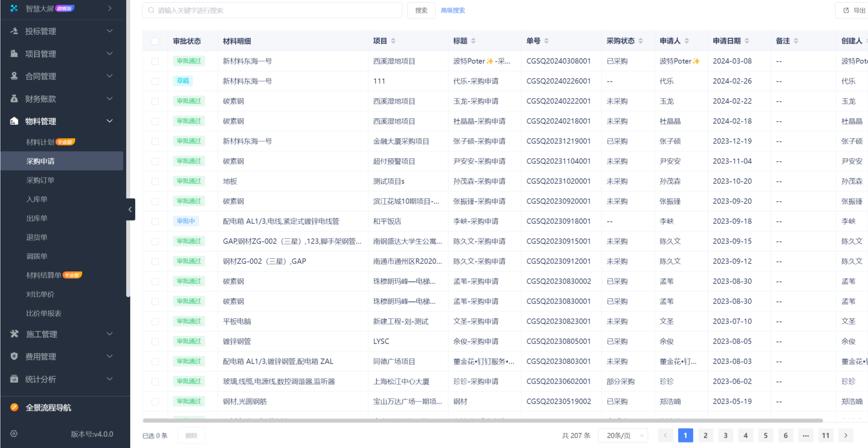Screen dimensions: 868x448
Task: Expand the 统计分析 menu chevron
Action: pyautogui.click(x=110, y=379)
